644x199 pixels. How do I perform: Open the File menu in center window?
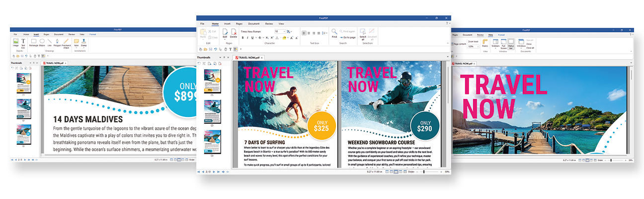202,23
